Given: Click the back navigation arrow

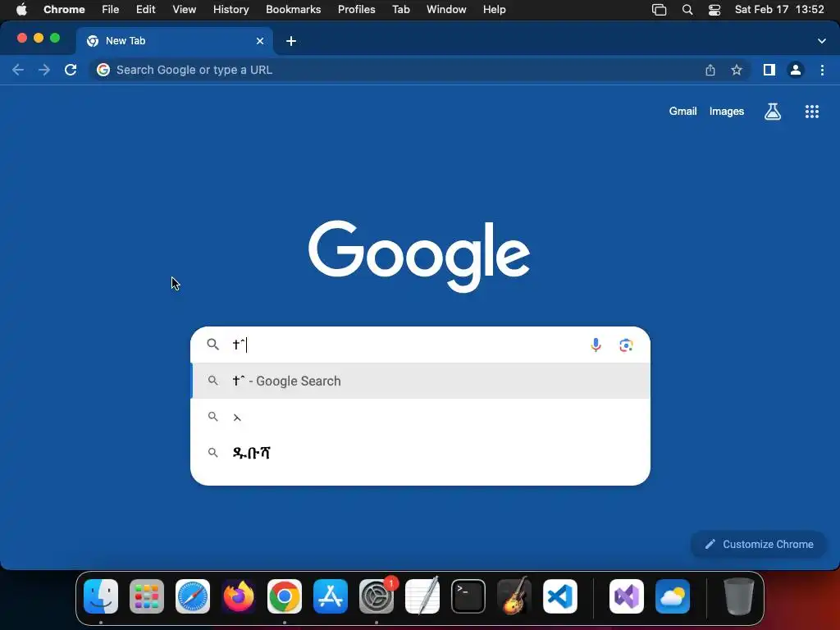Looking at the screenshot, I should 18,70.
